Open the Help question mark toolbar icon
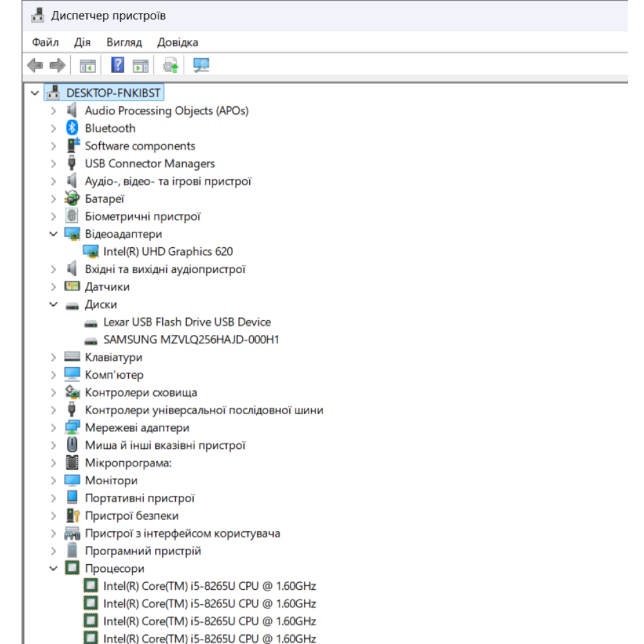The image size is (644, 644). pos(118,65)
